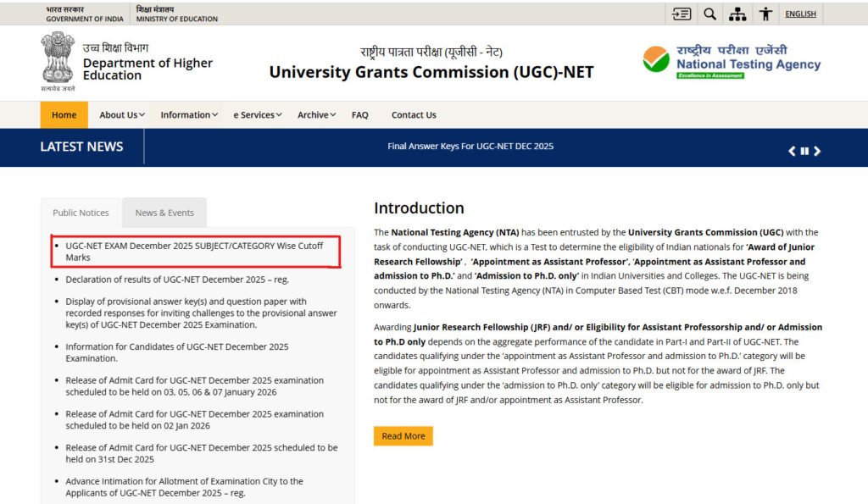
Task: Show previous news ticker item
Action: click(x=792, y=151)
